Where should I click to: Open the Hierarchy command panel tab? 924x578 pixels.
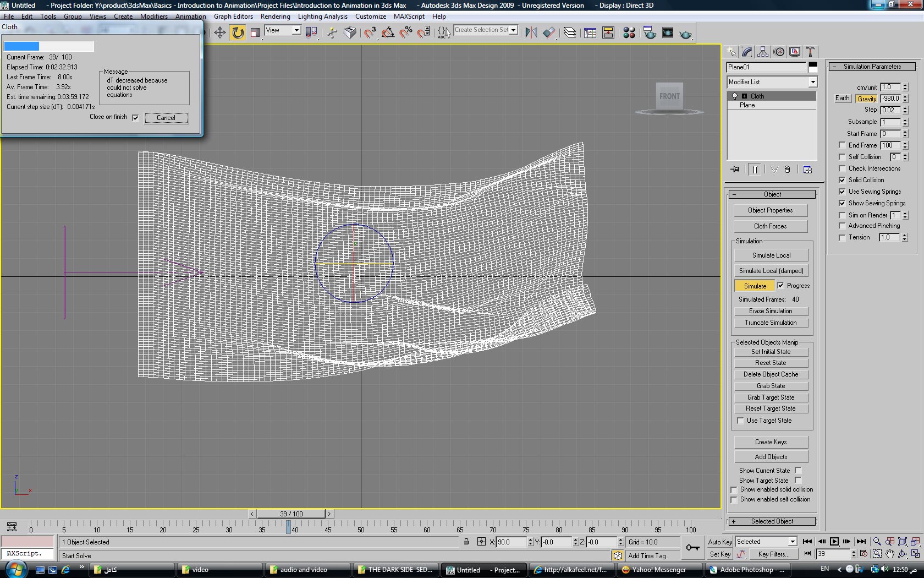(x=763, y=52)
